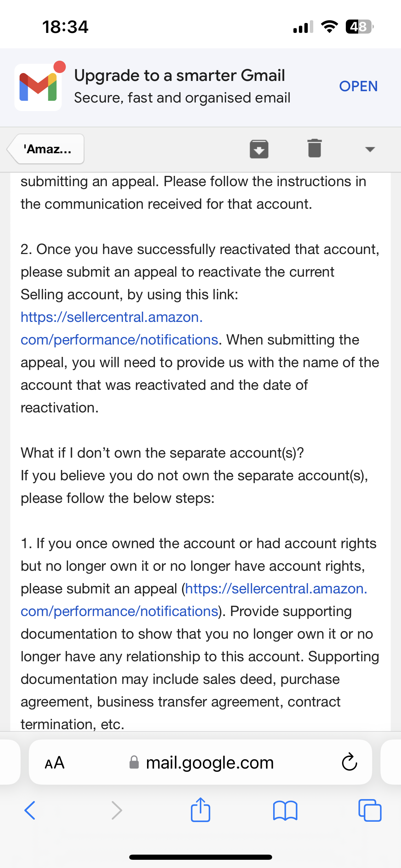Tap the Upgrade to a smarter Gmail banner title
401x868 pixels.
click(x=180, y=75)
